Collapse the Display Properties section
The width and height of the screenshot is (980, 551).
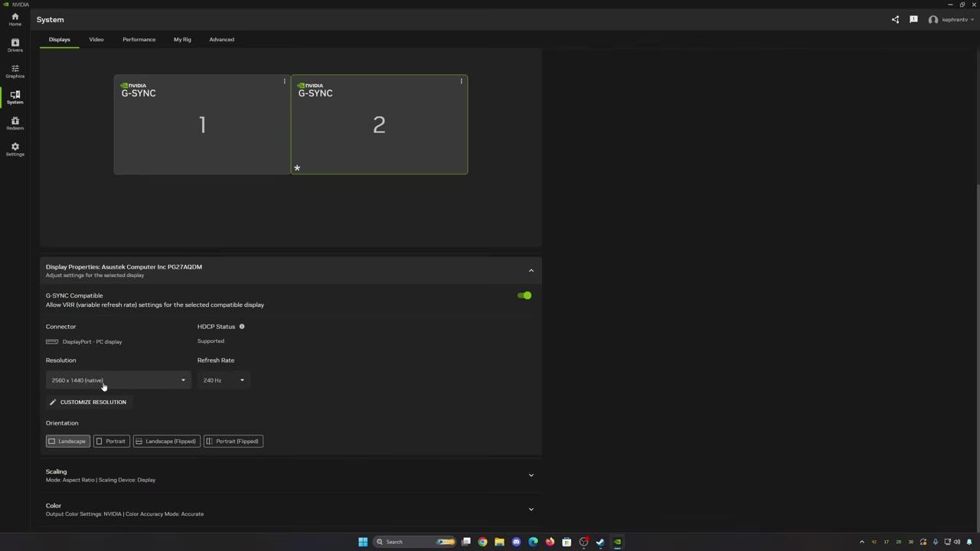pyautogui.click(x=531, y=270)
